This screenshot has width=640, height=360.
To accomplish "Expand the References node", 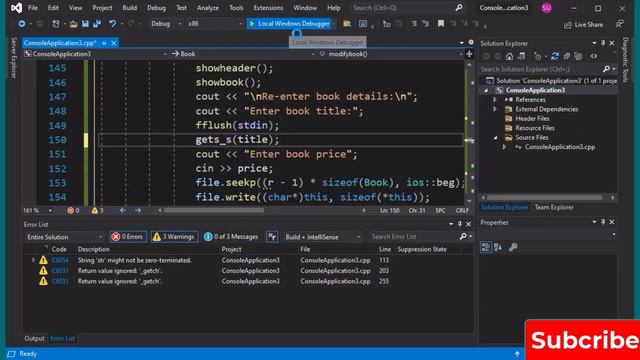I will pos(495,100).
